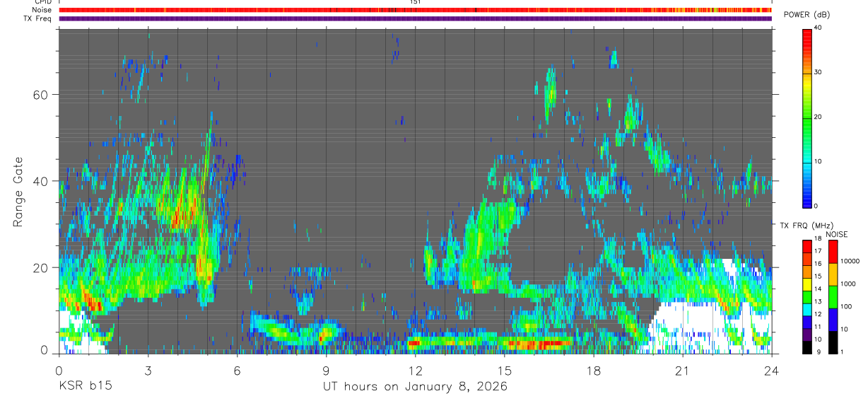Click the CPID value 151

(416, 2)
